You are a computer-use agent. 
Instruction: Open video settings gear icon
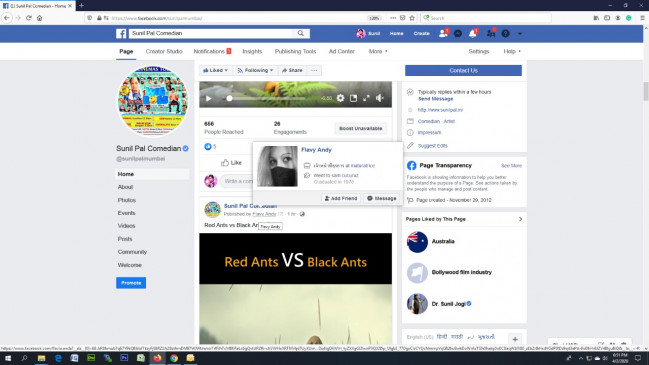coord(340,98)
